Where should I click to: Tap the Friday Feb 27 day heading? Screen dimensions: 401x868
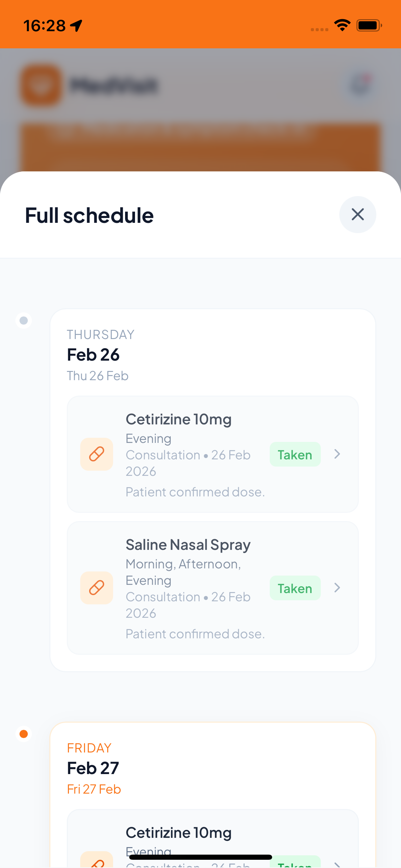[x=93, y=768]
